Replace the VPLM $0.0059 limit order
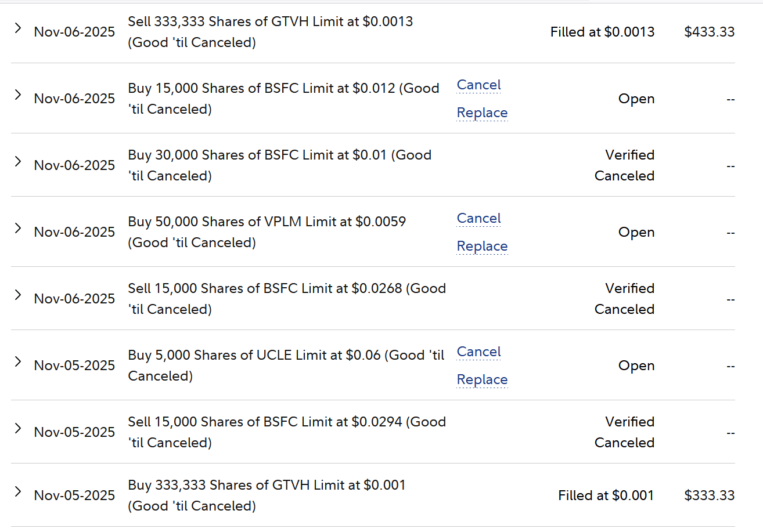763x532 pixels. click(x=482, y=247)
